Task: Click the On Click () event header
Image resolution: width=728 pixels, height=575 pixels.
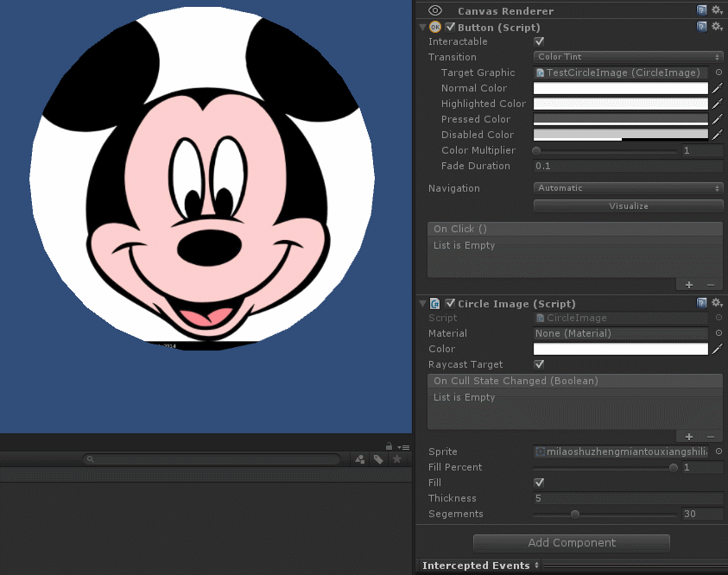Action: [575, 229]
